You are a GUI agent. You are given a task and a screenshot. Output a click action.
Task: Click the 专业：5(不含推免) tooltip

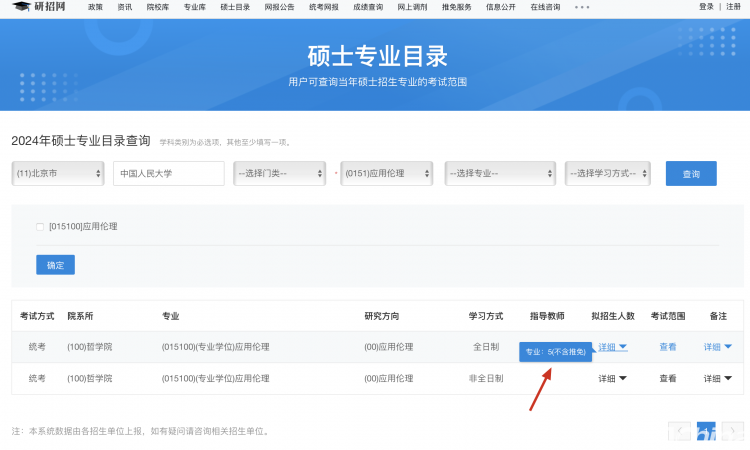(x=556, y=352)
